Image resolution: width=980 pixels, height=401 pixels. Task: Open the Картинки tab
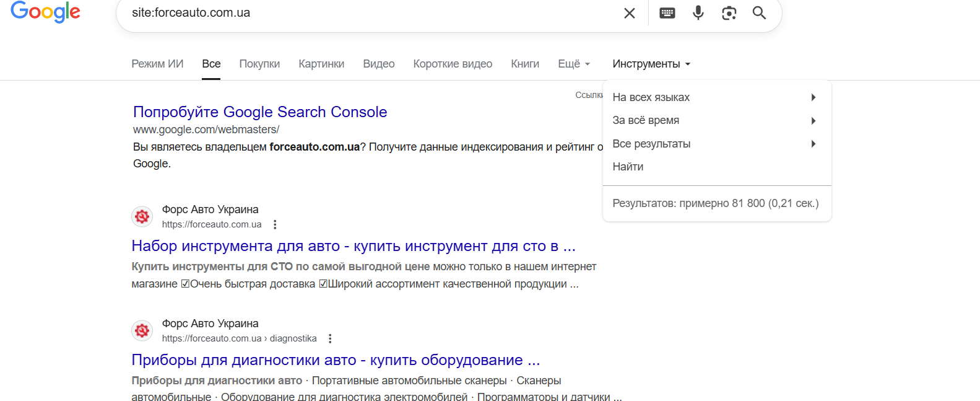click(321, 64)
